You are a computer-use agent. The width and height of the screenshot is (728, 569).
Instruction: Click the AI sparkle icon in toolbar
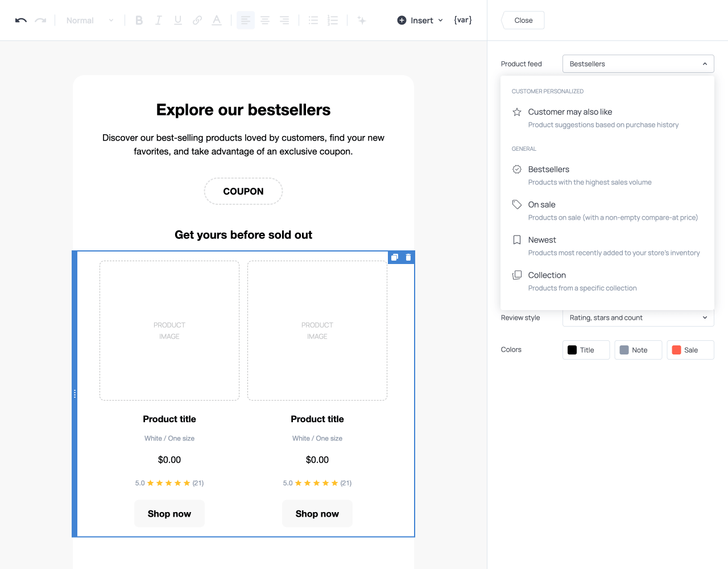(x=362, y=20)
